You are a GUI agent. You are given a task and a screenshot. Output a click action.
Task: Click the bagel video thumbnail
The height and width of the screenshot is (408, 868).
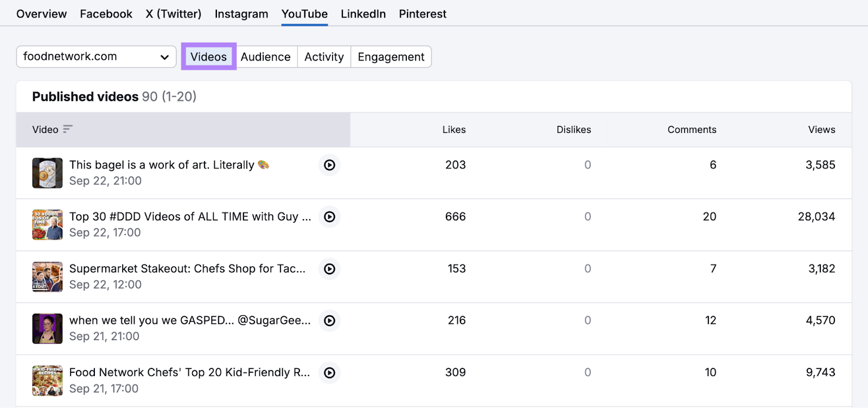pyautogui.click(x=47, y=173)
